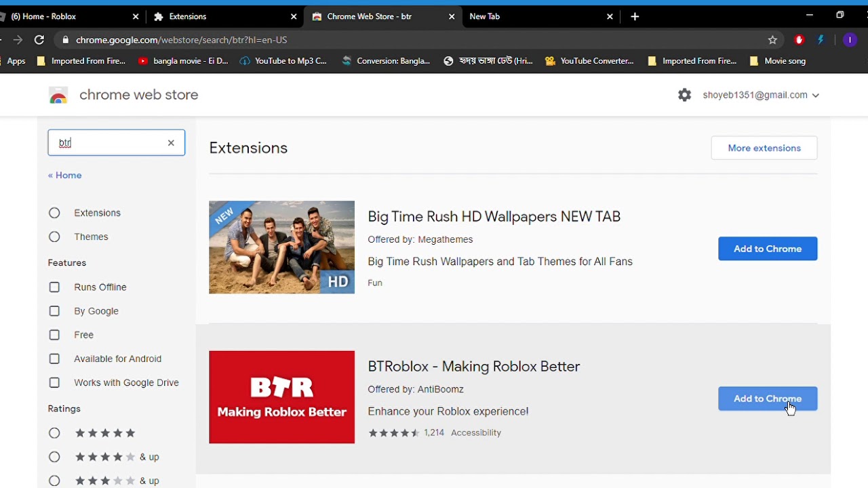Open Big Time Rush HD Wallpapers title

pyautogui.click(x=494, y=216)
